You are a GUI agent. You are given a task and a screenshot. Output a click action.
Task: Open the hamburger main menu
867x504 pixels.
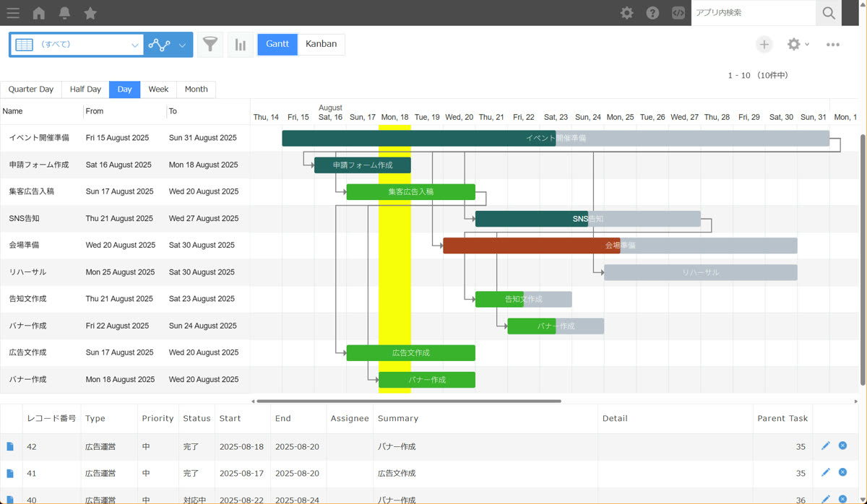pyautogui.click(x=13, y=13)
